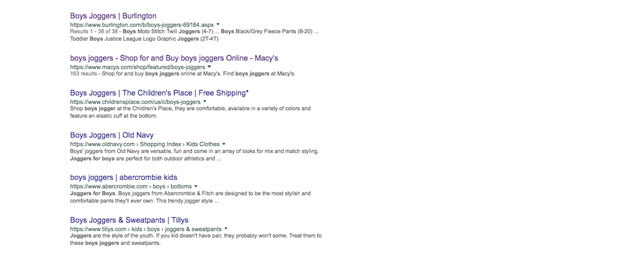Open the Boys Joggers | Old Navy result
This screenshot has height=257, width=644.
coord(112,135)
